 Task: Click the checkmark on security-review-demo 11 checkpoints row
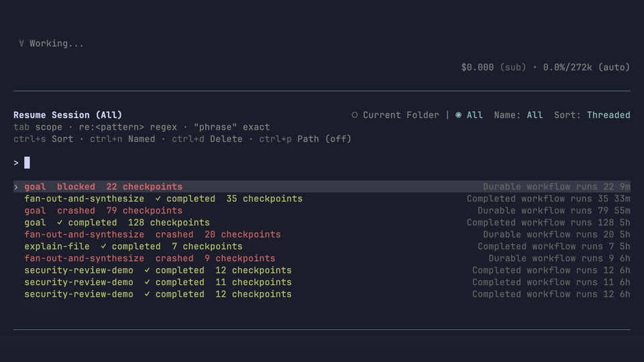(x=147, y=282)
